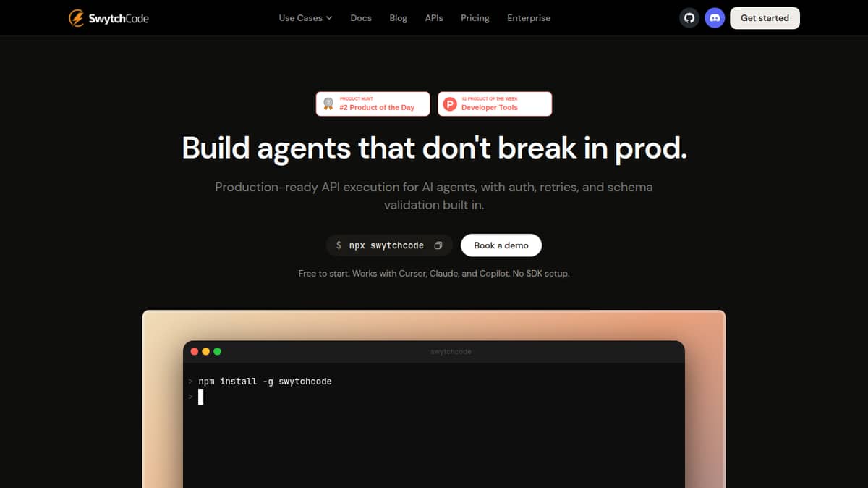Go to the Blog
The width and height of the screenshot is (868, 488).
point(399,18)
